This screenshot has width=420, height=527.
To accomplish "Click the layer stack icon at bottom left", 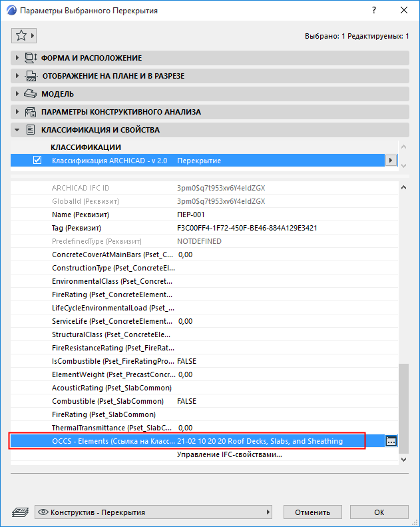I will (20, 512).
